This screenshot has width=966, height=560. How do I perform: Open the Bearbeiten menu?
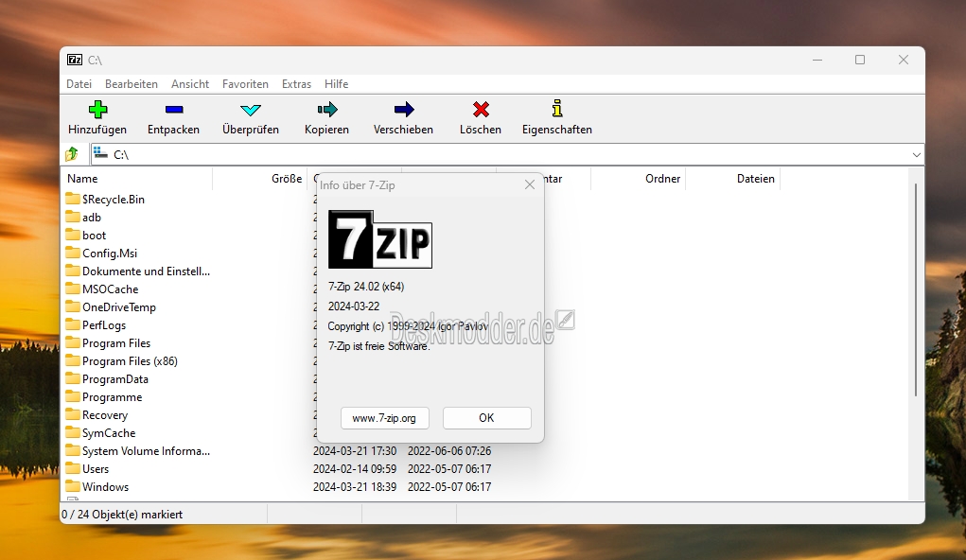pos(132,84)
